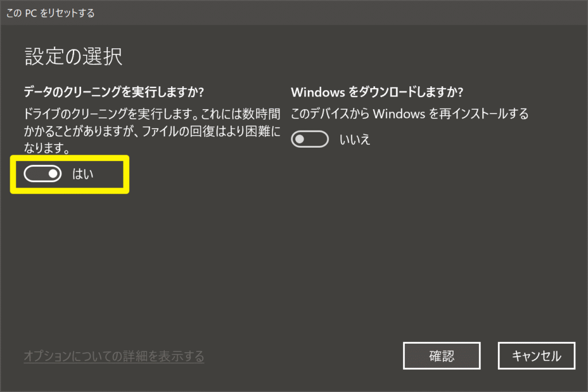Click the 設定の選択 page heading
Screen dimensions: 588x392
coord(73,57)
